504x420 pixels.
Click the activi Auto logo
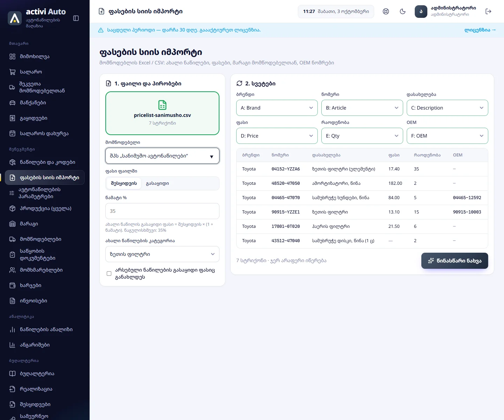coord(15,18)
